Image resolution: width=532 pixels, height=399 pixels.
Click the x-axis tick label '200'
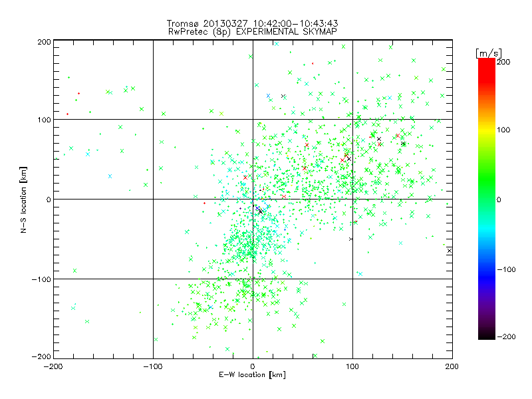coord(452,366)
